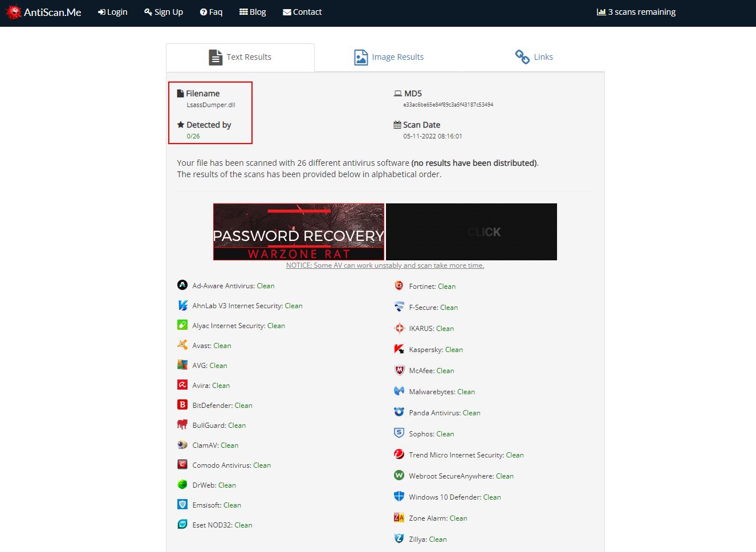Select the scan date 05-11-2022 08:16:01
The image size is (756, 552).
click(x=433, y=136)
